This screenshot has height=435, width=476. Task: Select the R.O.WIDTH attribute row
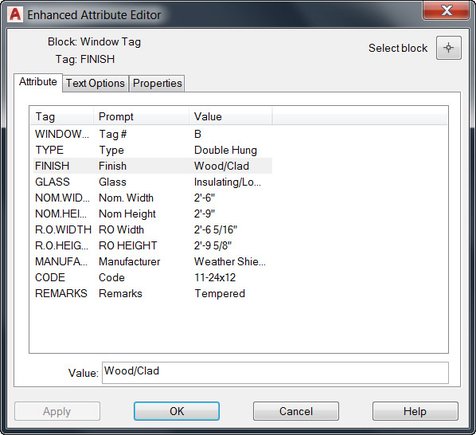[153, 230]
